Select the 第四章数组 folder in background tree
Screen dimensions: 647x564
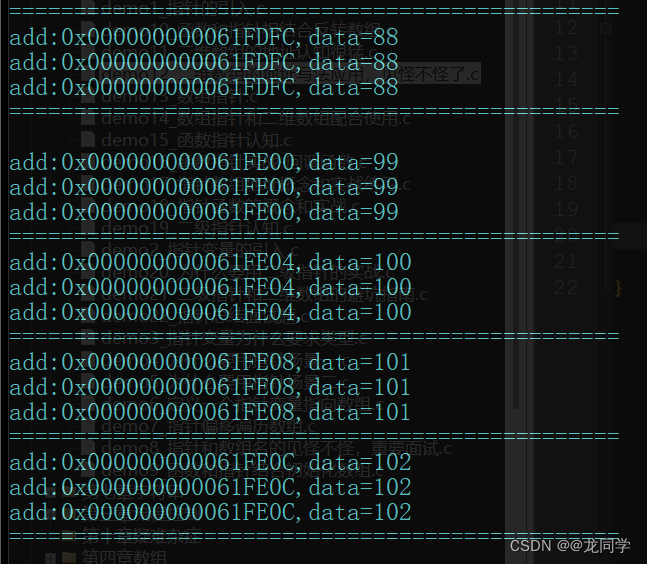124,557
